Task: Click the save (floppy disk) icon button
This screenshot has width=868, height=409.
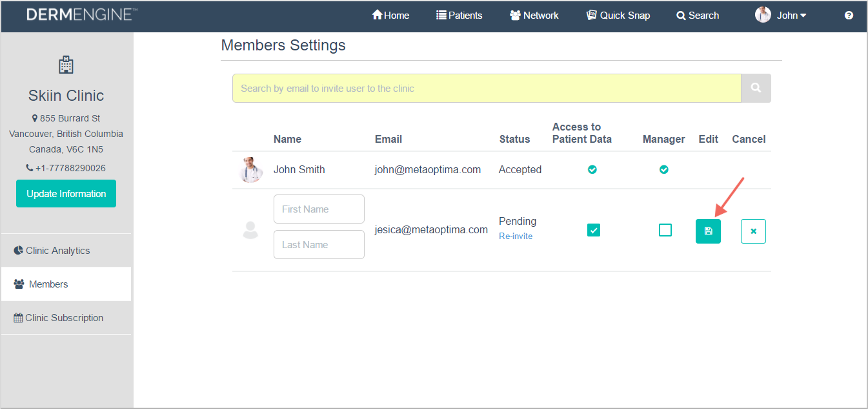Action: tap(708, 231)
